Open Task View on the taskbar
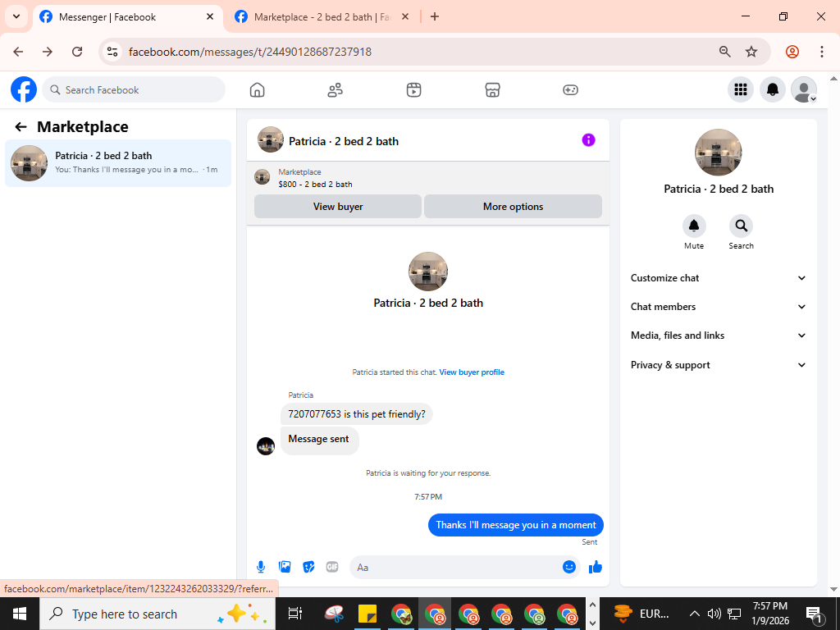The width and height of the screenshot is (840, 630). click(x=294, y=614)
